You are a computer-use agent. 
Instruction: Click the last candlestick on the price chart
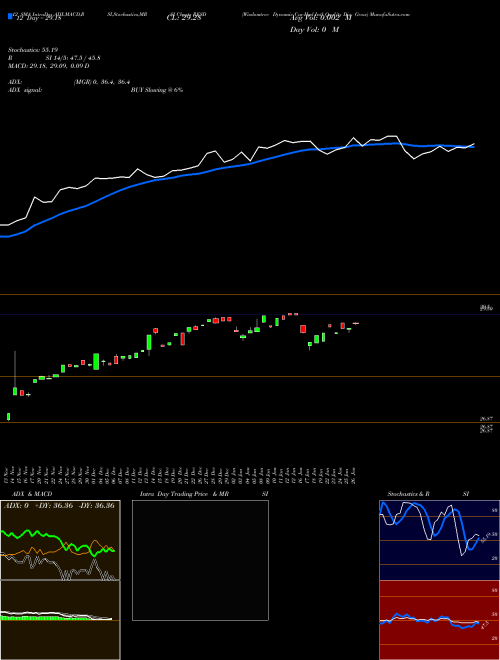pos(356,323)
